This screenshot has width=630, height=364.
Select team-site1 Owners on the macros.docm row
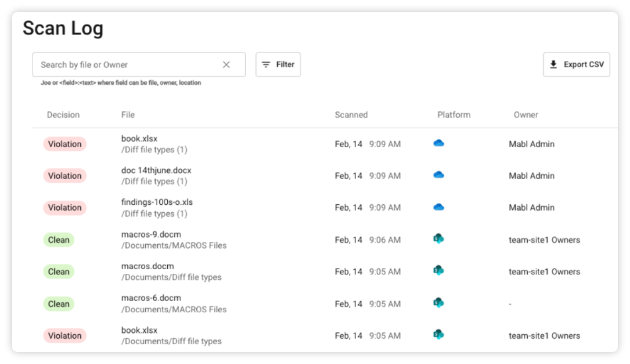click(544, 272)
